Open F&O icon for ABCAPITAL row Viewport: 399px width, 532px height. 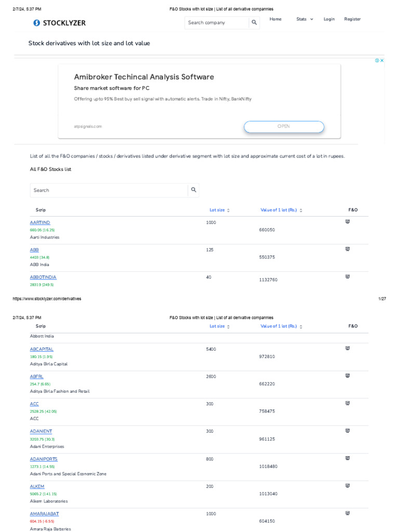pyautogui.click(x=348, y=348)
